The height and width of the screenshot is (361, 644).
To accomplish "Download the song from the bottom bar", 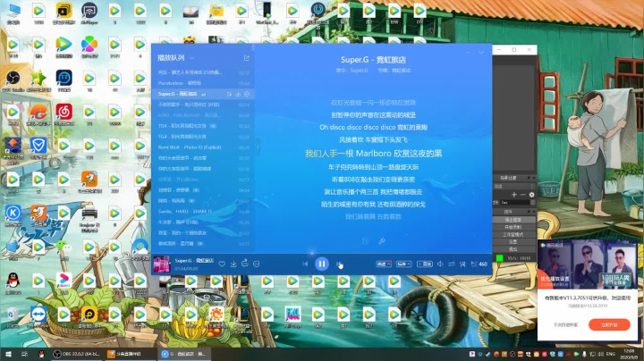I will [233, 264].
